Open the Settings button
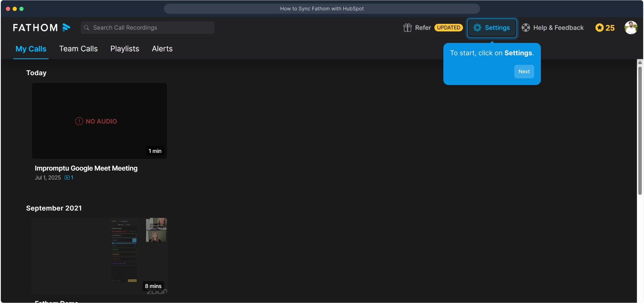644x303 pixels. [x=492, y=27]
